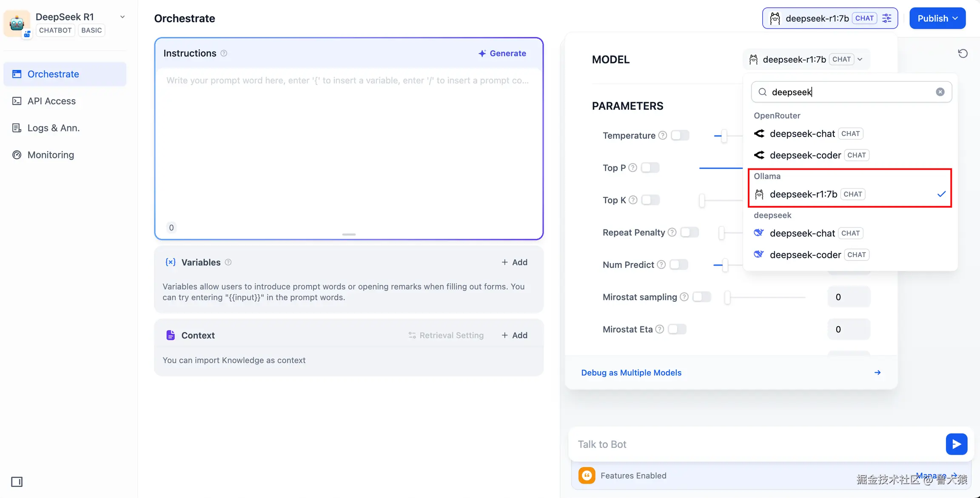
Task: Click the Debug as Multiple Models arrow
Action: 877,372
